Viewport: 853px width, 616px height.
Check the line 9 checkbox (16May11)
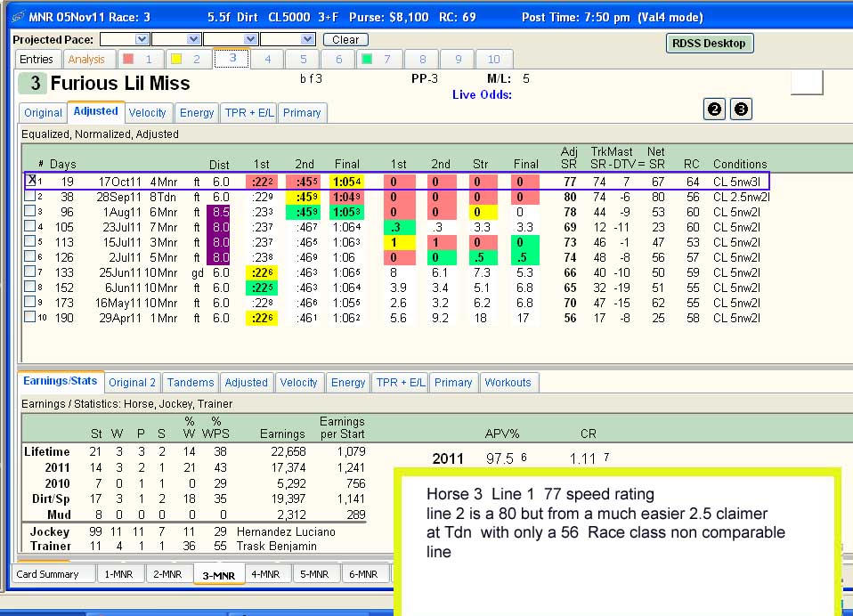pyautogui.click(x=30, y=302)
